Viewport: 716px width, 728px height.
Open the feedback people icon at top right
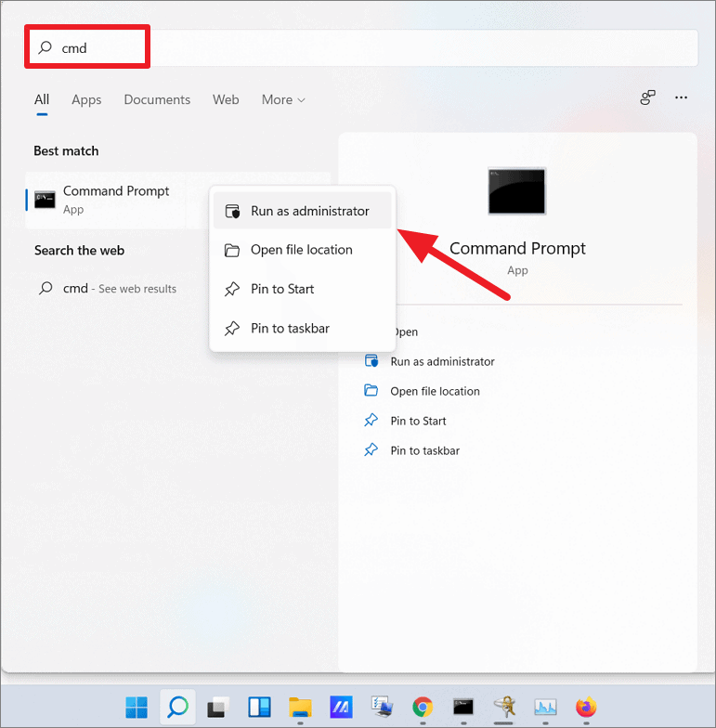647,97
